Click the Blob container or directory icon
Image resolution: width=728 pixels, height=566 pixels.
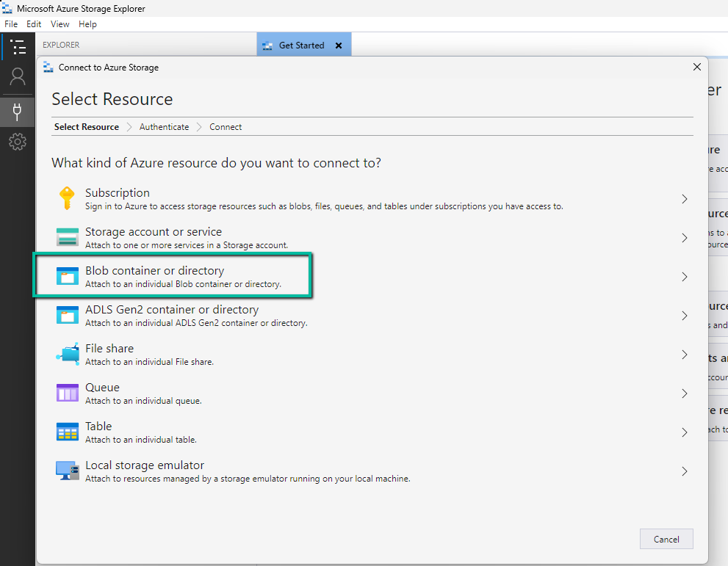pos(68,275)
